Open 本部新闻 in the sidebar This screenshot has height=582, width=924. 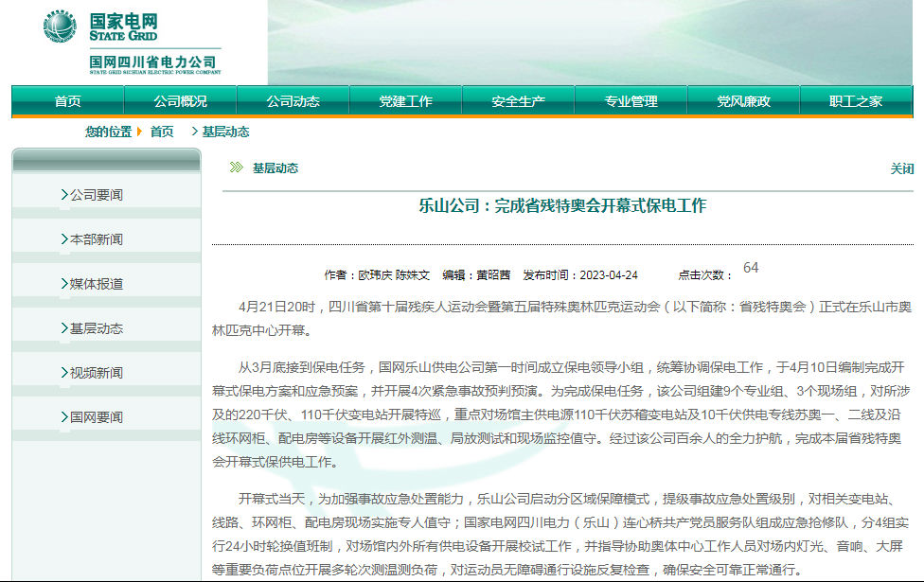tap(96, 239)
